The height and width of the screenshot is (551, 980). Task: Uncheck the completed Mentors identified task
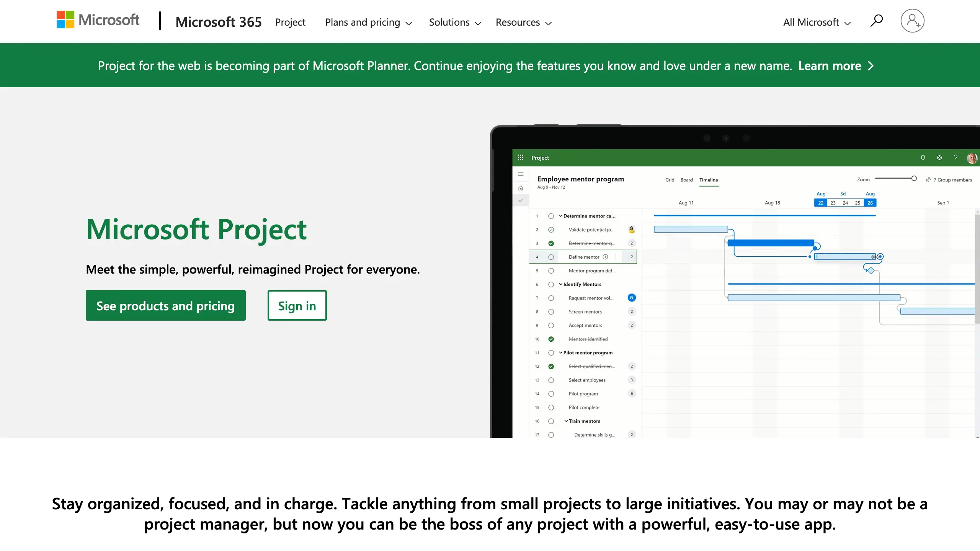point(551,339)
